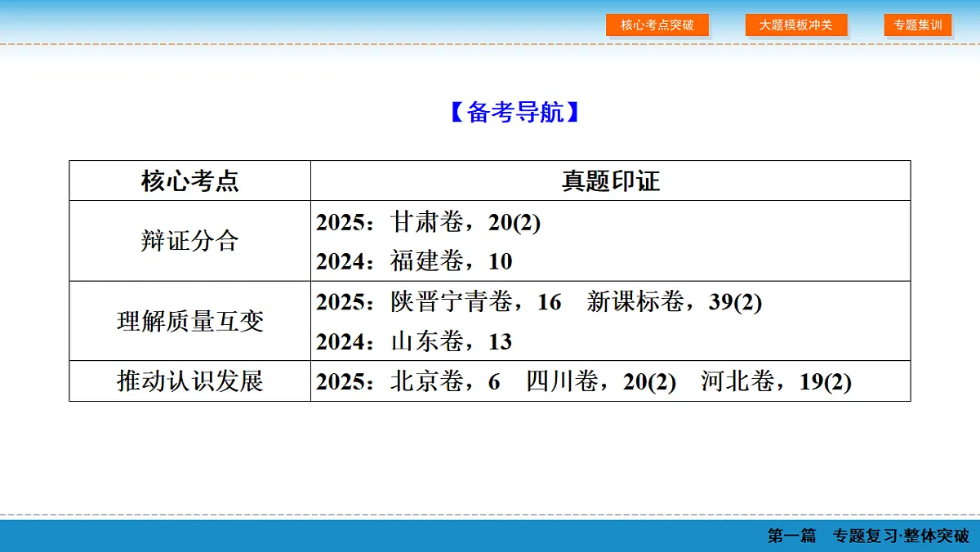Open the 专题集训 button
This screenshot has height=552, width=980.
[x=918, y=24]
